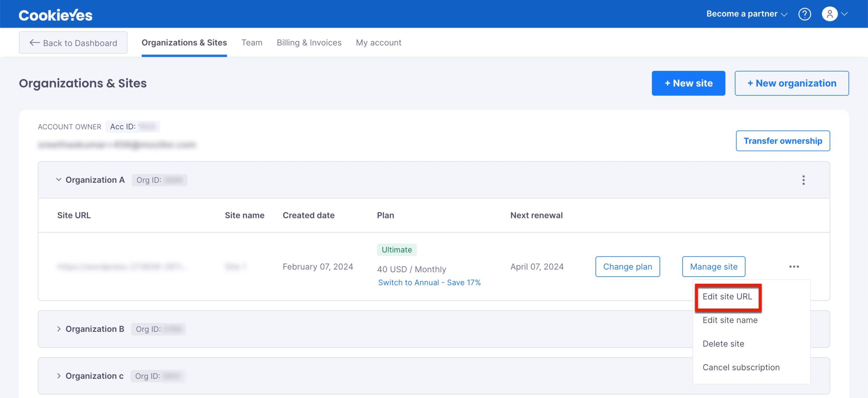868x398 pixels.
Task: Click the Manage site button
Action: [713, 266]
